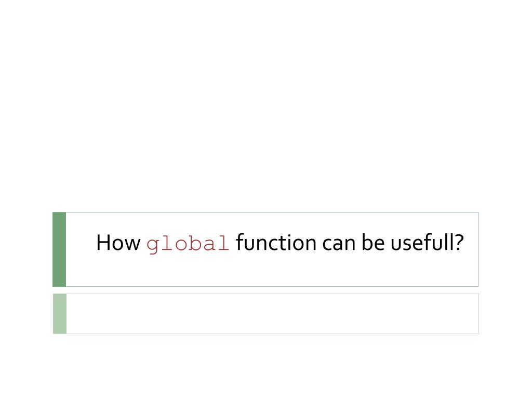Select the dark green accent bar

click(x=59, y=249)
